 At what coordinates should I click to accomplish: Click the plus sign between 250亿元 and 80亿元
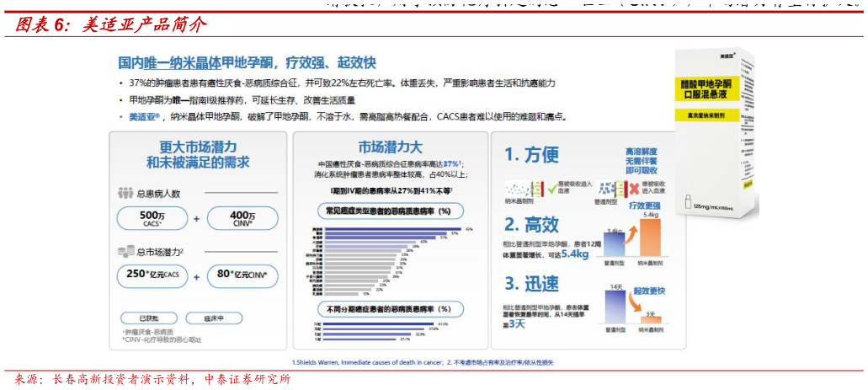(196, 276)
